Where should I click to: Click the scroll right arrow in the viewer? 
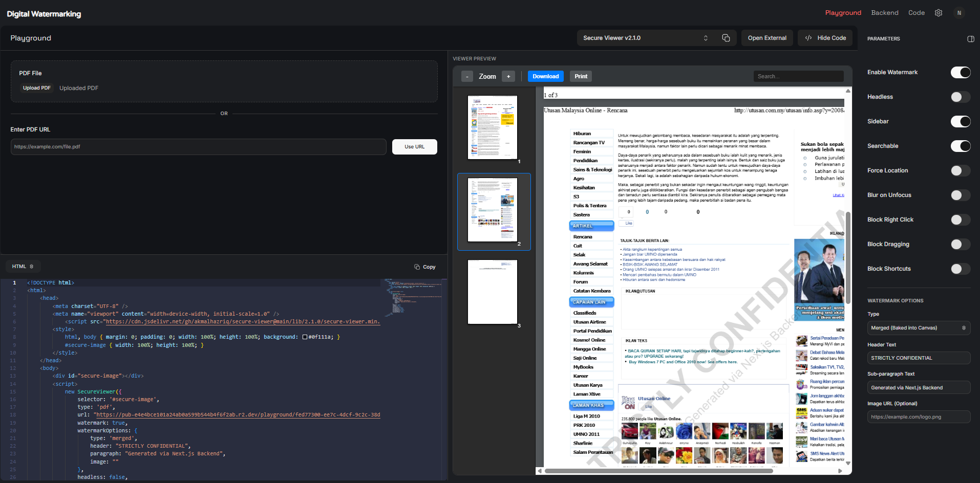click(x=840, y=471)
